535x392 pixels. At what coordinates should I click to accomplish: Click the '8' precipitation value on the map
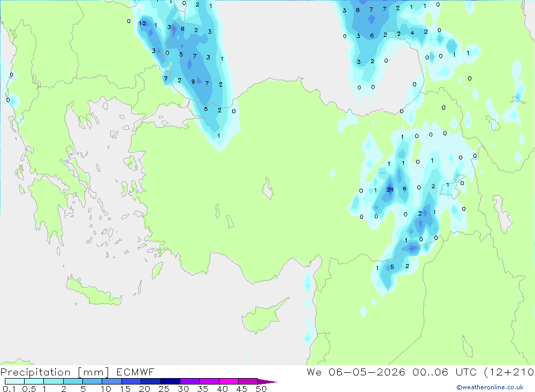point(357,10)
